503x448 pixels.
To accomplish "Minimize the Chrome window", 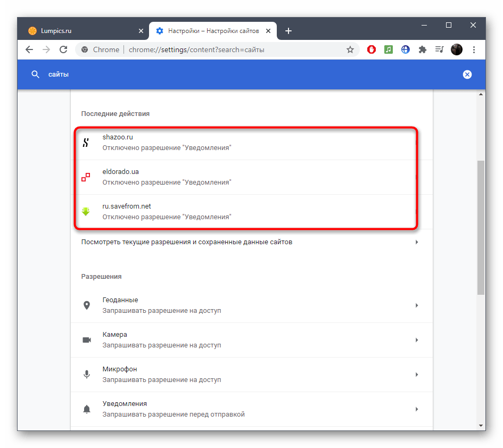I will pos(424,25).
